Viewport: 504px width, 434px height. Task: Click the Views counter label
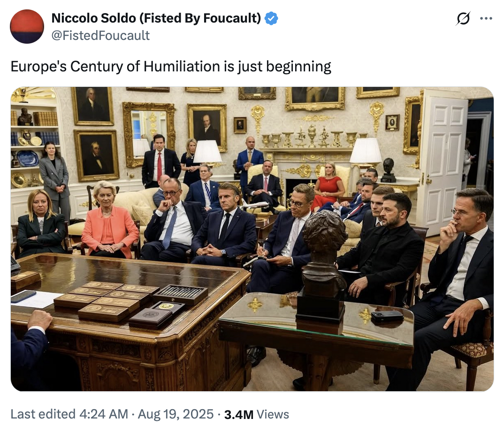pyautogui.click(x=273, y=415)
